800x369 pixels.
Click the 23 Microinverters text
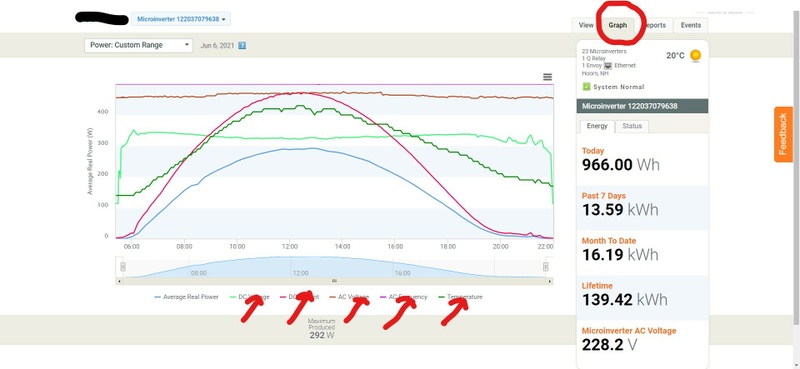604,52
